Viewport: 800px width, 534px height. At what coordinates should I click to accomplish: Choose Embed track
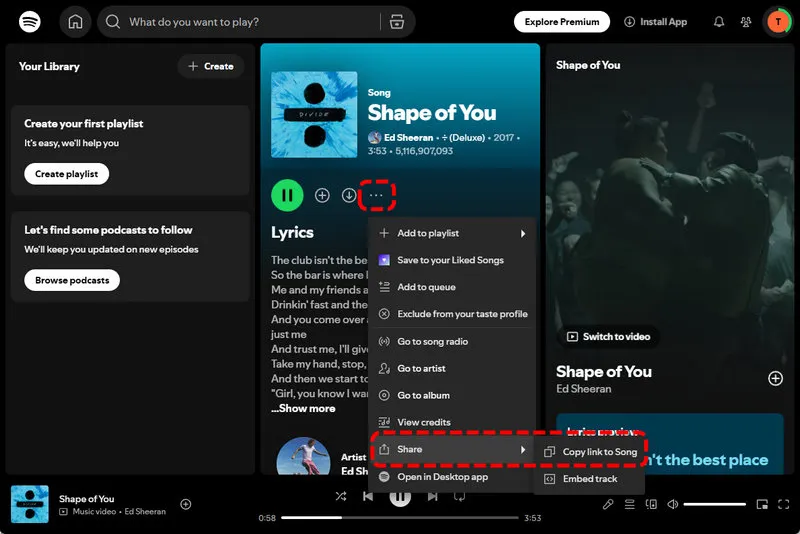pyautogui.click(x=589, y=479)
